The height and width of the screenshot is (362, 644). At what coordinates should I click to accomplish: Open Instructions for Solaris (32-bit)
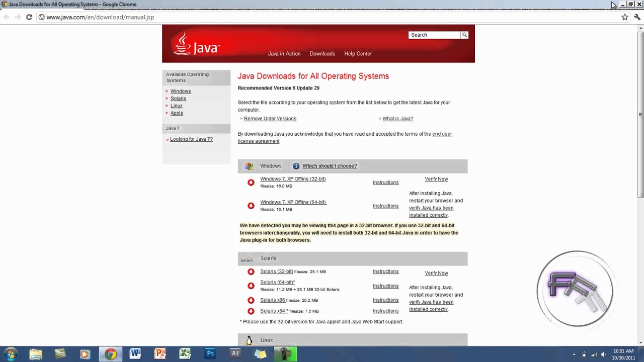click(386, 271)
